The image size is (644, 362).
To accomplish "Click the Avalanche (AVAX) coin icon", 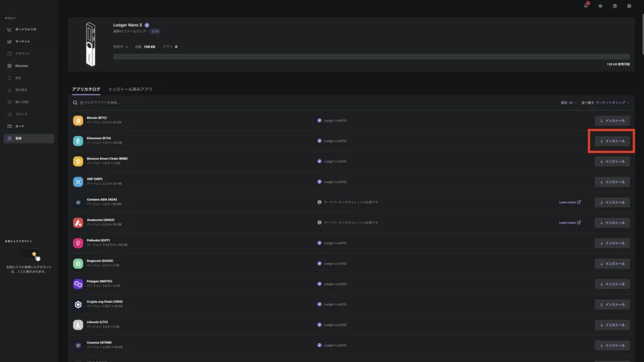I will (x=78, y=223).
